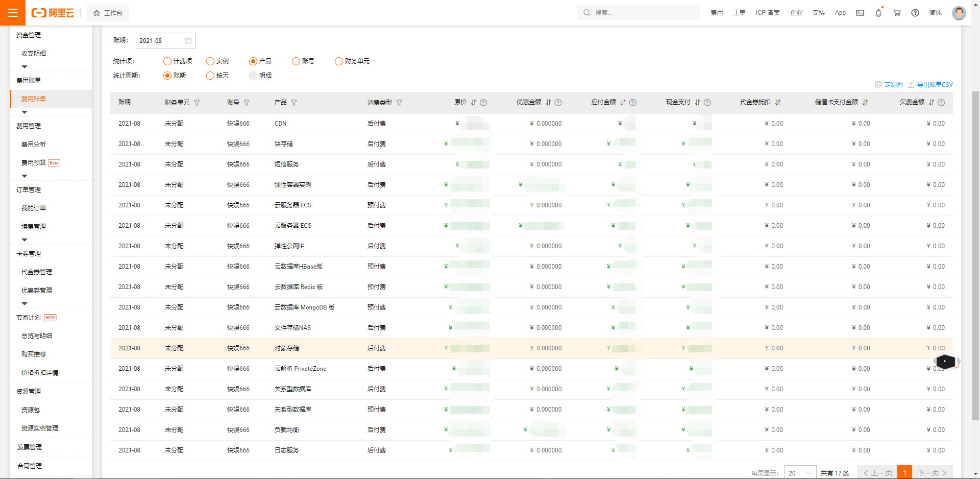
Task: Open the ICP 备案 link
Action: 768,13
